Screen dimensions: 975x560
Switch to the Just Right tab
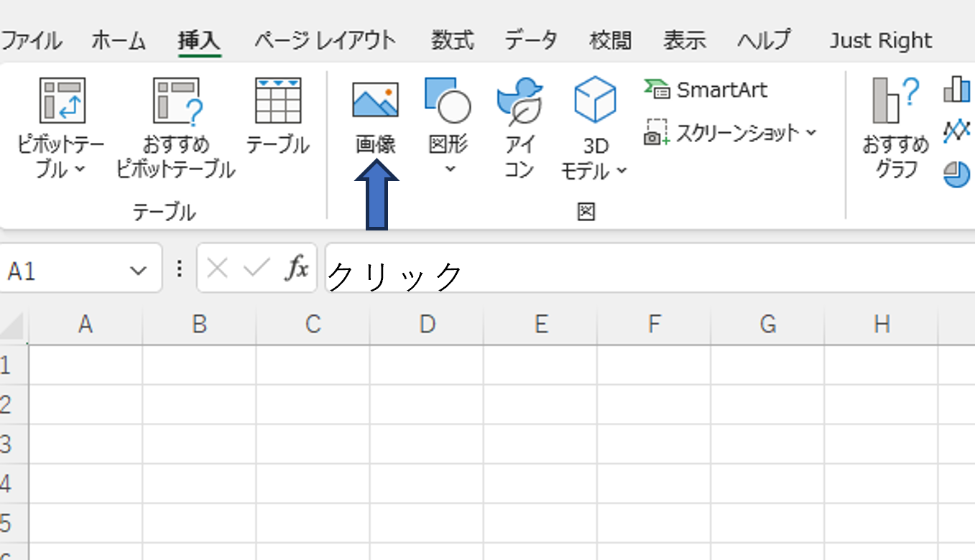click(x=881, y=41)
